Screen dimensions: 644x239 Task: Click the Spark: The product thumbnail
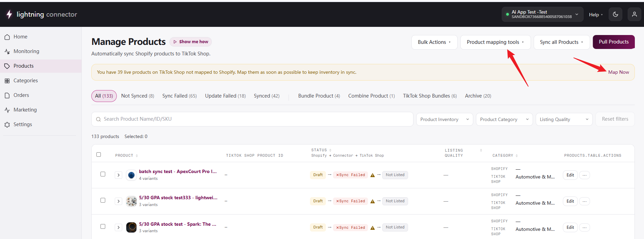click(131, 227)
